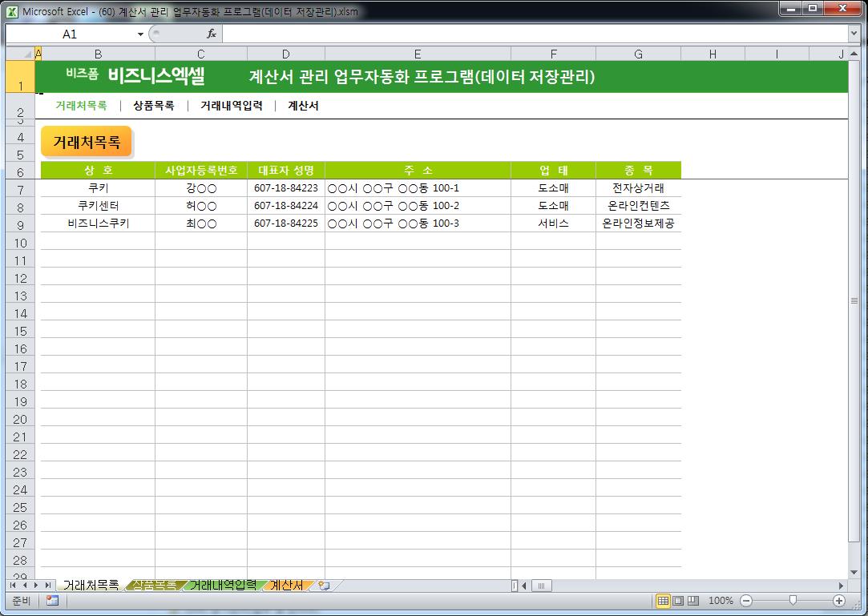The width and height of the screenshot is (868, 616).
Task: Select the cell with 607-18-84223
Action: click(285, 188)
